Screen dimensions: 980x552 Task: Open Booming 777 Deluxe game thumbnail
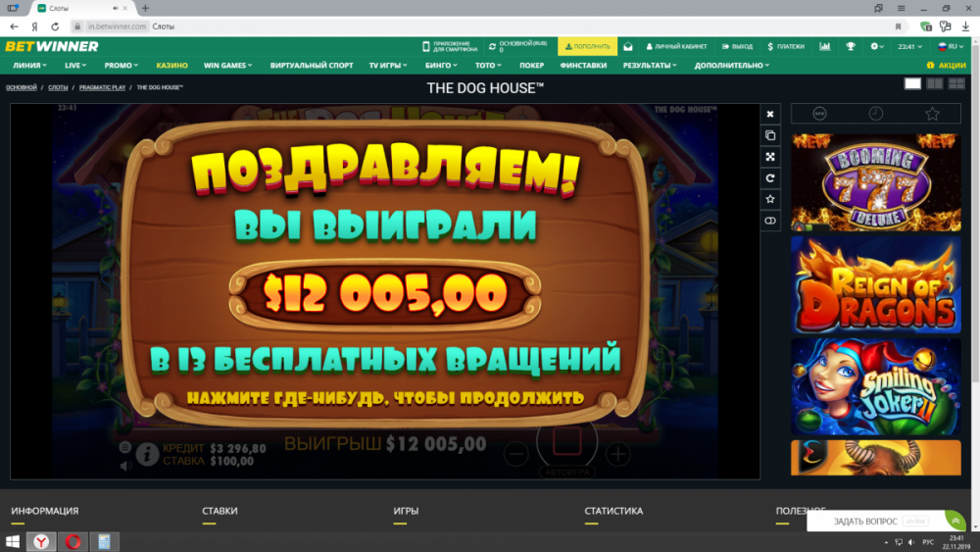coord(875,182)
